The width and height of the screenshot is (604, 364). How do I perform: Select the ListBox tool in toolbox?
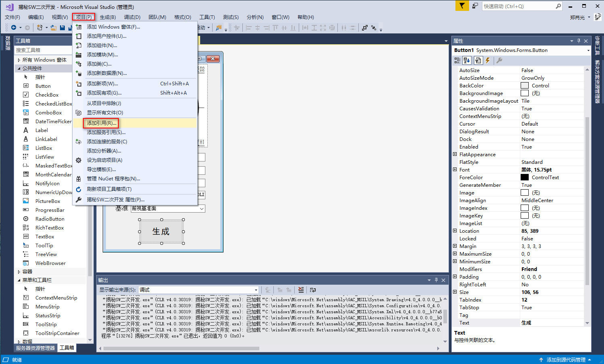pos(43,148)
